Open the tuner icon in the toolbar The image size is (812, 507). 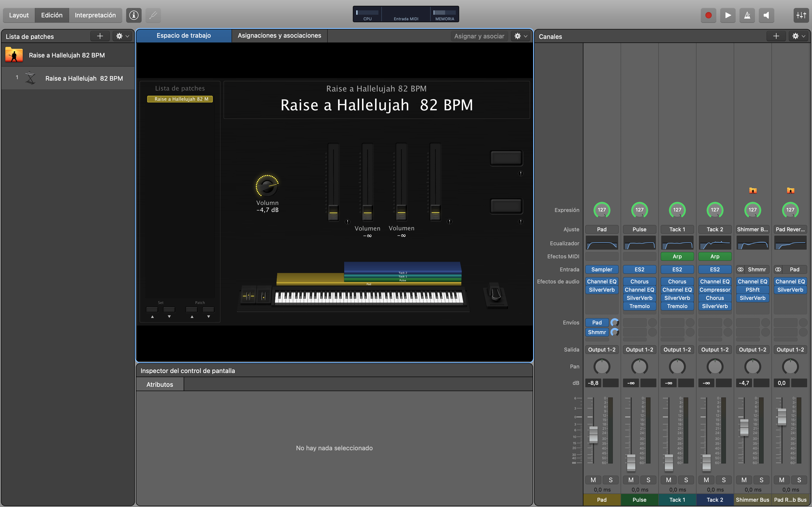click(153, 15)
